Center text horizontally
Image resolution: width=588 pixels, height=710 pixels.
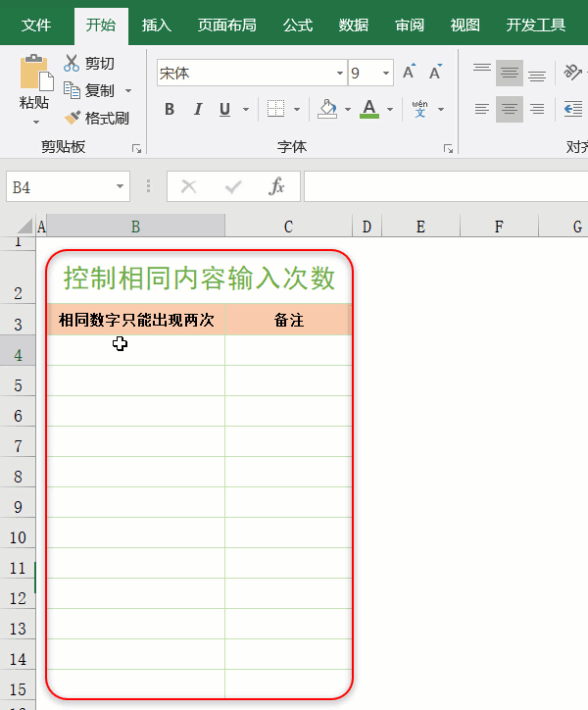pyautogui.click(x=510, y=109)
